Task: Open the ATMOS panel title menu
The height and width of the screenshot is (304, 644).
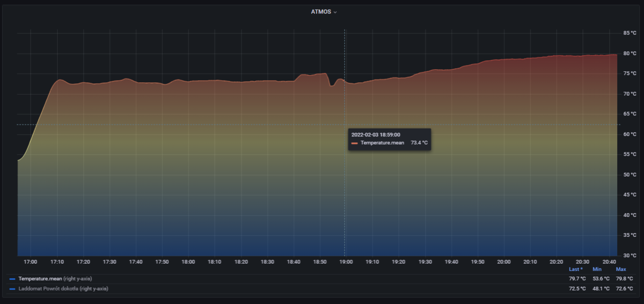Action: 321,12
